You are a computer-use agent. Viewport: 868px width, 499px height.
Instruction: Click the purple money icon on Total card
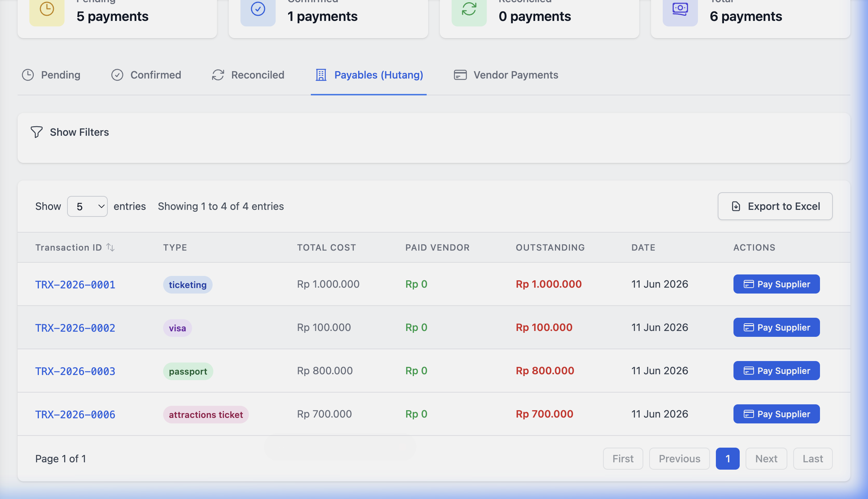pos(680,9)
